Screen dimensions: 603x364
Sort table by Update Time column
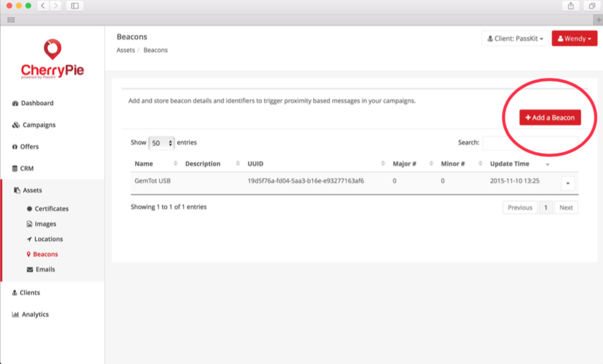(x=520, y=163)
